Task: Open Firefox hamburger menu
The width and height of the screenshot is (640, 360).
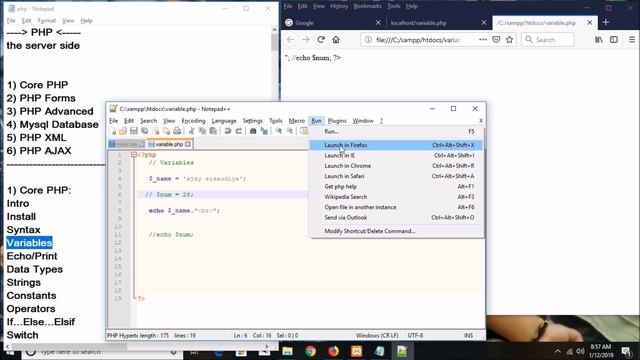Action: click(632, 40)
